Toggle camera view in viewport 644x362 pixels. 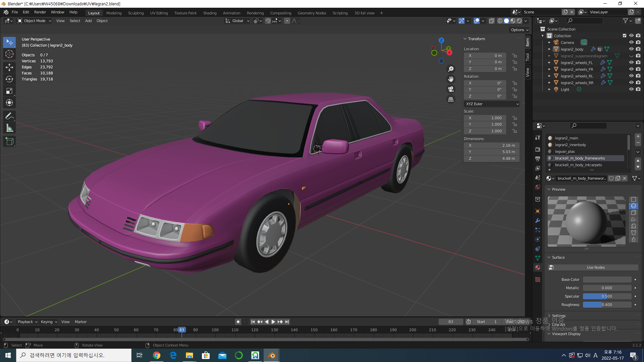[451, 89]
